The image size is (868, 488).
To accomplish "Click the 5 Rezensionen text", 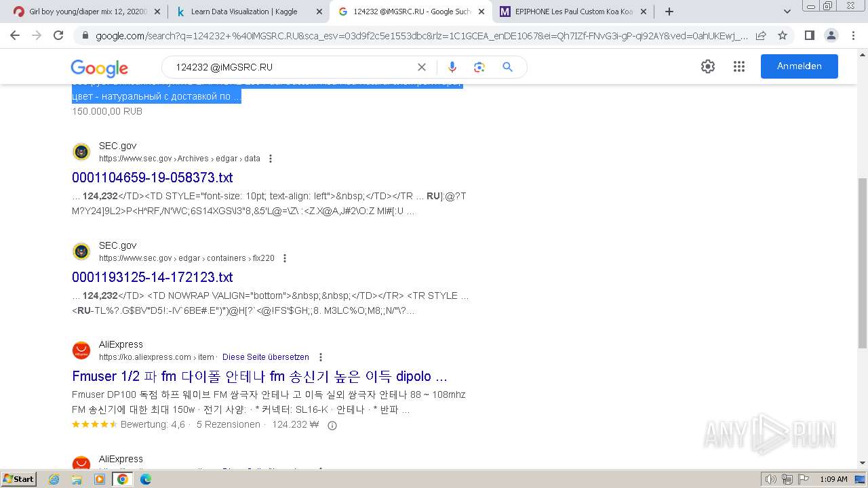I will [229, 425].
